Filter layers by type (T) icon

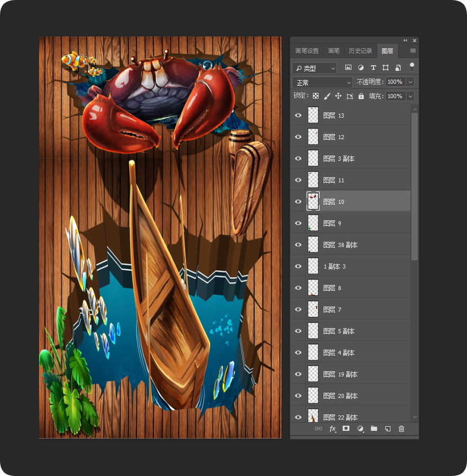(373, 68)
